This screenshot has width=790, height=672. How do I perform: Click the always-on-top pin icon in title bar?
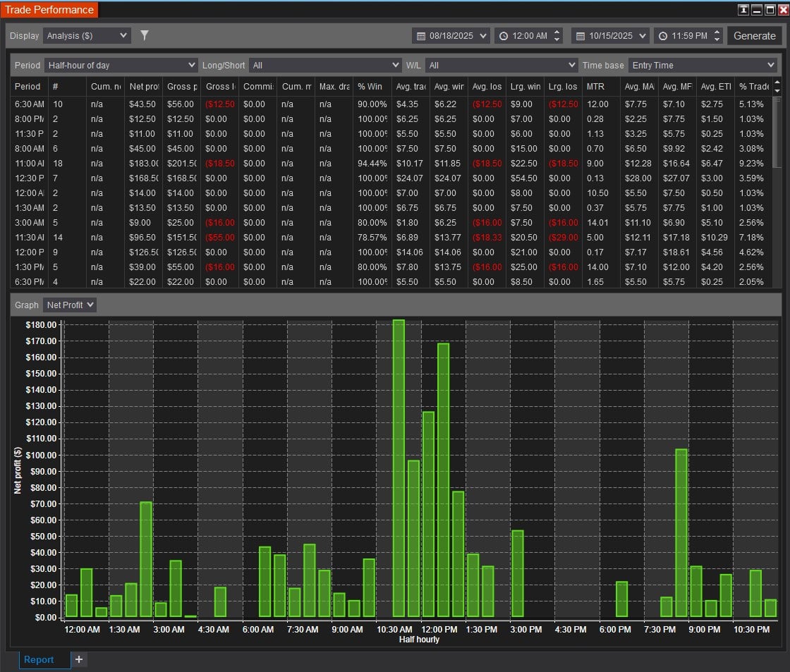click(x=743, y=10)
